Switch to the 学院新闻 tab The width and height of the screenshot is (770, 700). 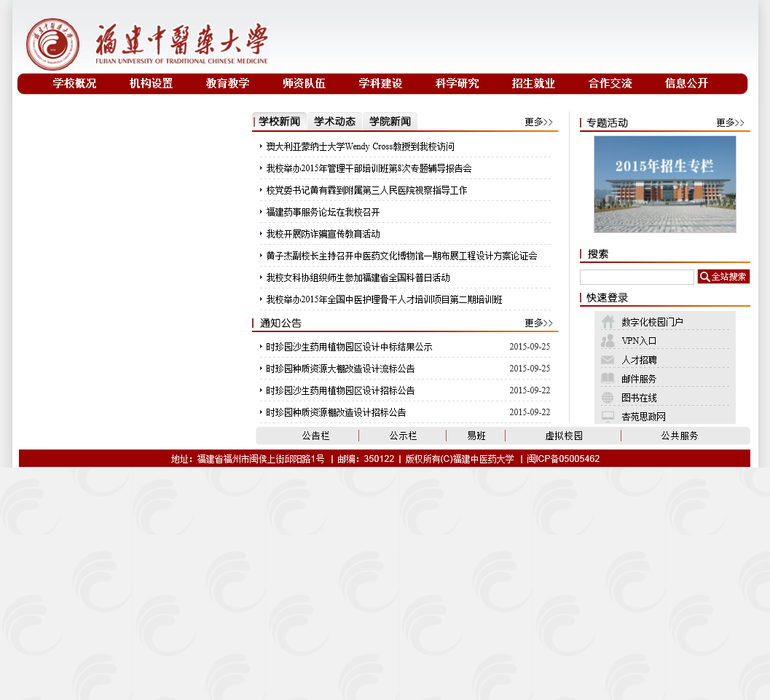coord(390,121)
